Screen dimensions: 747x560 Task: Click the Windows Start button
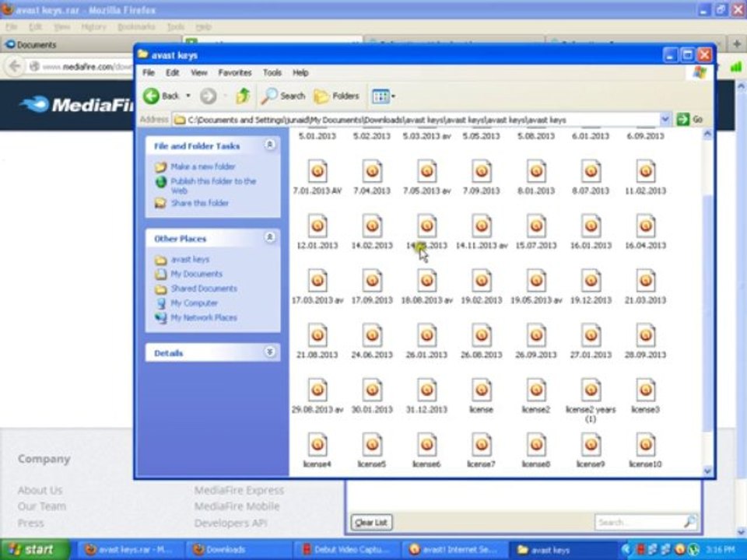[34, 550]
